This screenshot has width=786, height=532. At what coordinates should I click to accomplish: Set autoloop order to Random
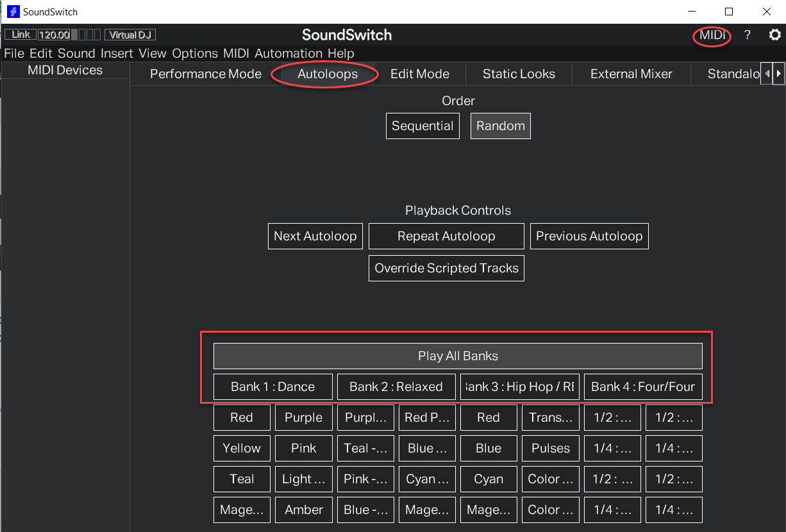click(501, 126)
